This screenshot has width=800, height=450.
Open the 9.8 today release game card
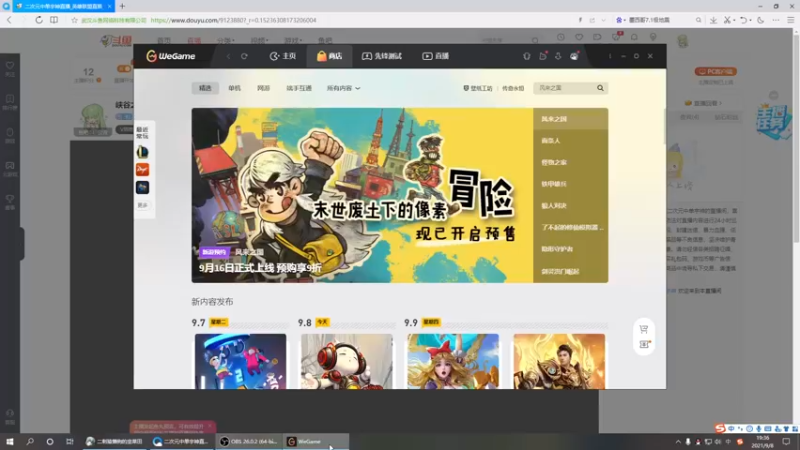pos(346,361)
